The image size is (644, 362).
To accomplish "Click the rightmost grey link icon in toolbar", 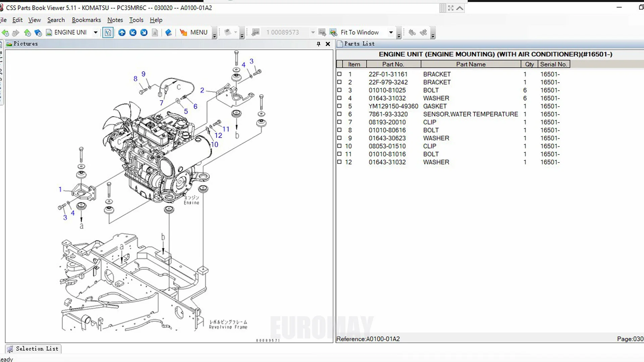I will pyautogui.click(x=423, y=33).
